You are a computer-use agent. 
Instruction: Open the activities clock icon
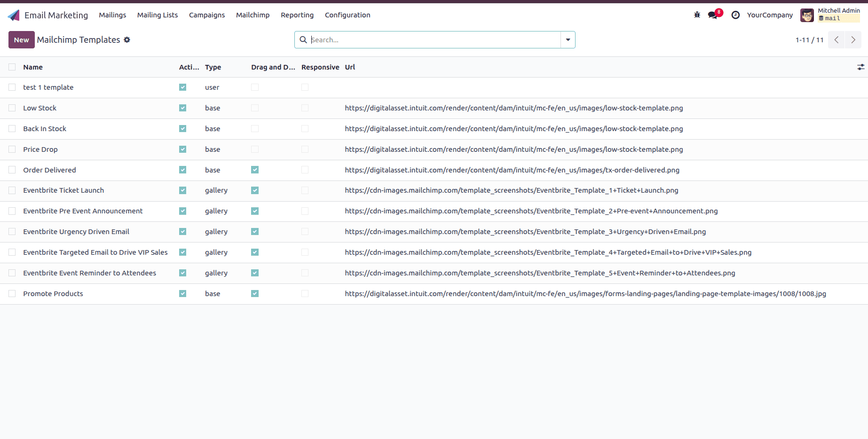point(735,15)
